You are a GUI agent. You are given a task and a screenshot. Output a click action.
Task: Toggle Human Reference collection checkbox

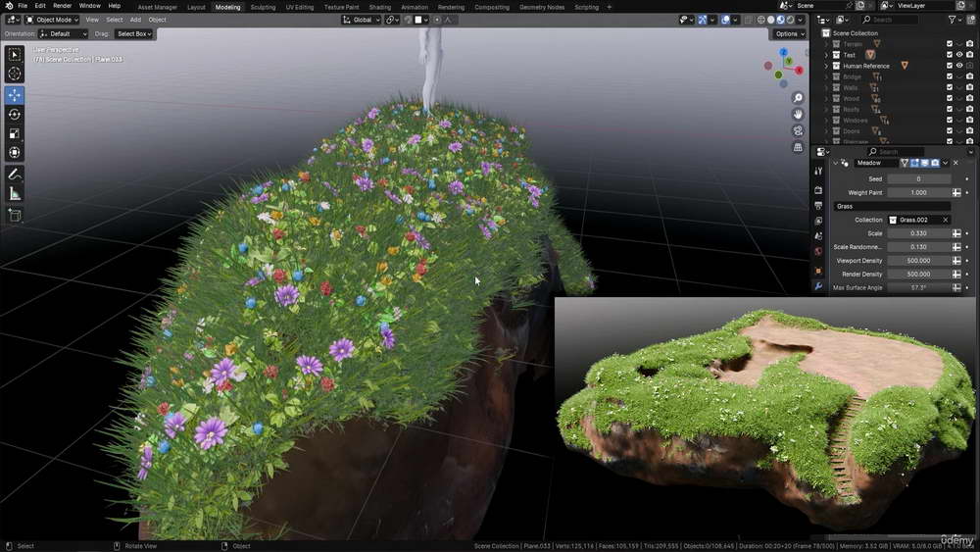point(950,66)
